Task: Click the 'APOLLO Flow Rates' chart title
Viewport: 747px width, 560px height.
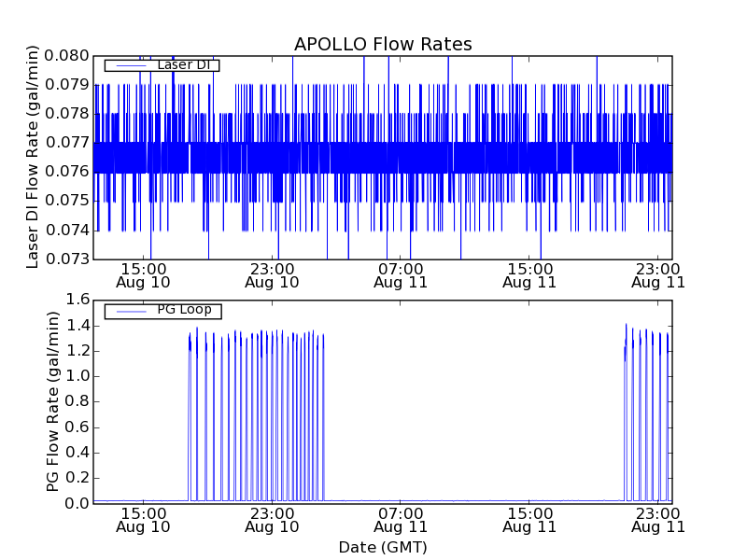Action: [383, 44]
